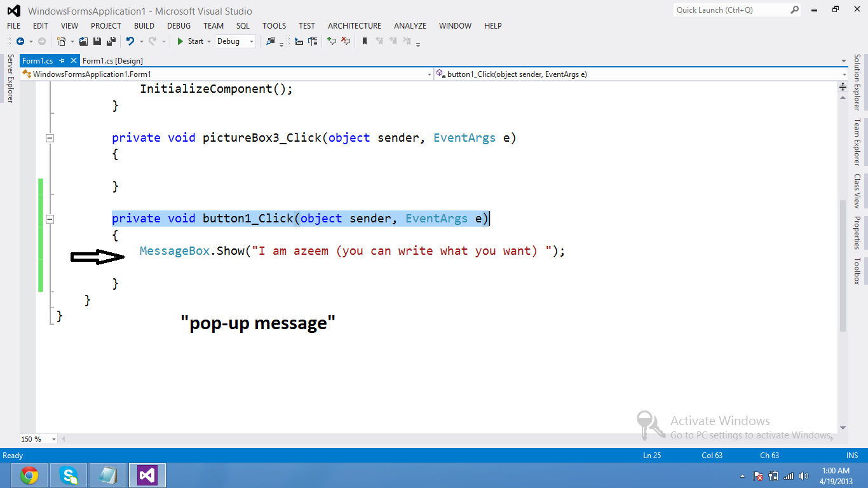Click the Navigate Backward arrow icon
Screen dimensions: 868x488
[20, 41]
